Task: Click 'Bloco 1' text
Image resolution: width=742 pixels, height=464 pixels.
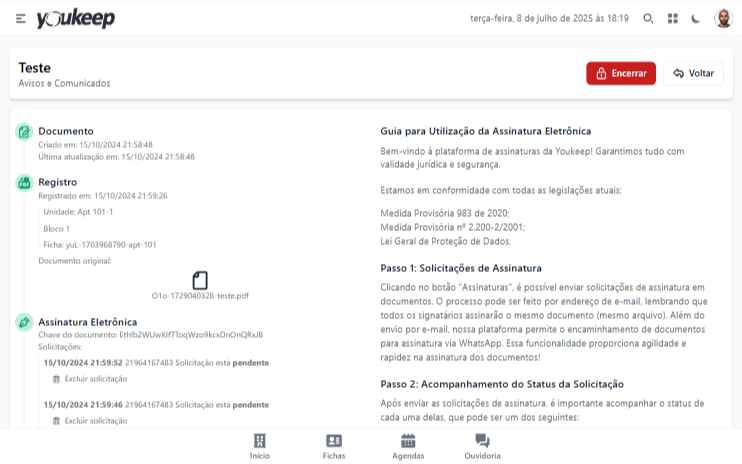Action: pyautogui.click(x=56, y=228)
